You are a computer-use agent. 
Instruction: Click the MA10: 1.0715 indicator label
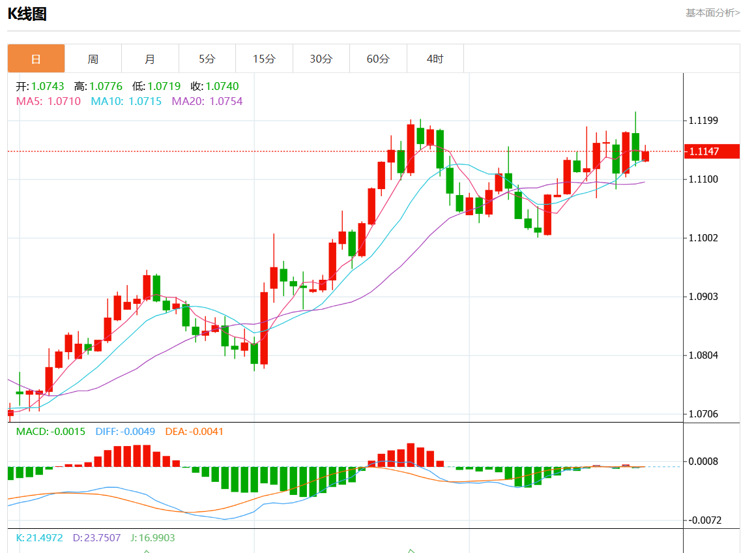[126, 101]
